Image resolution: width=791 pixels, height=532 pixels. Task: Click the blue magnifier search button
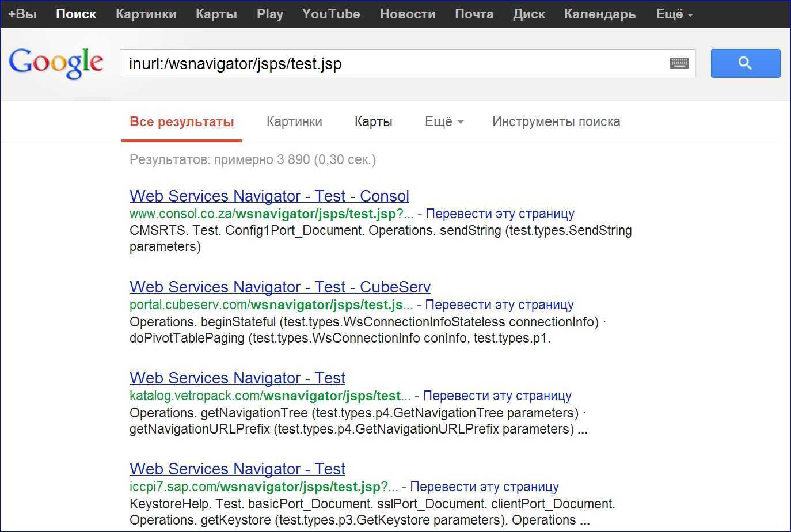point(745,63)
